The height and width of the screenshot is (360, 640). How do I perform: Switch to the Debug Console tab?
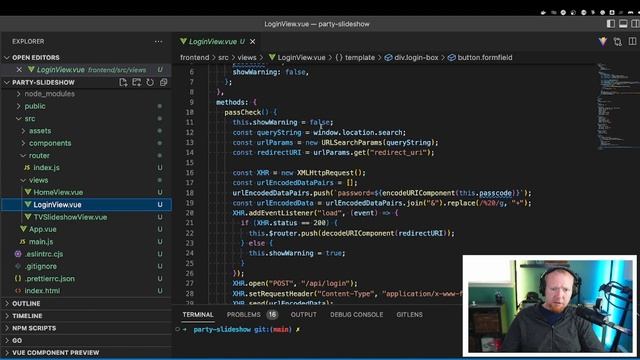point(356,315)
